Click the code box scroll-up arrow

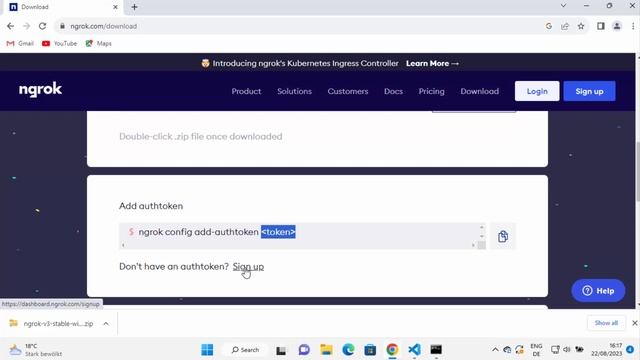[482, 227]
